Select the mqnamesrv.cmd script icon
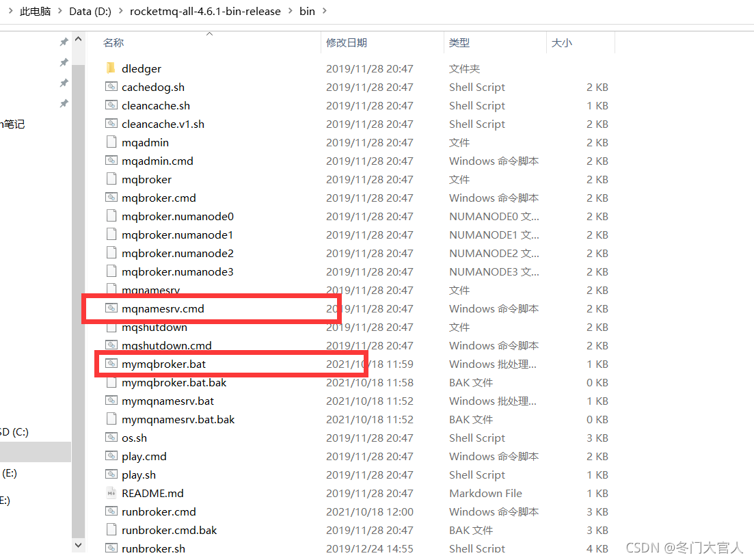The height and width of the screenshot is (560, 754). (x=111, y=308)
